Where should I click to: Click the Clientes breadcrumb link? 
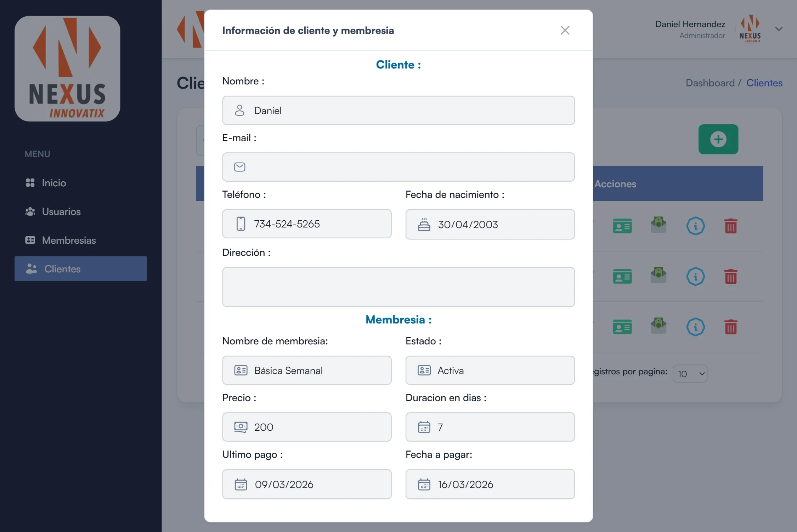click(764, 83)
